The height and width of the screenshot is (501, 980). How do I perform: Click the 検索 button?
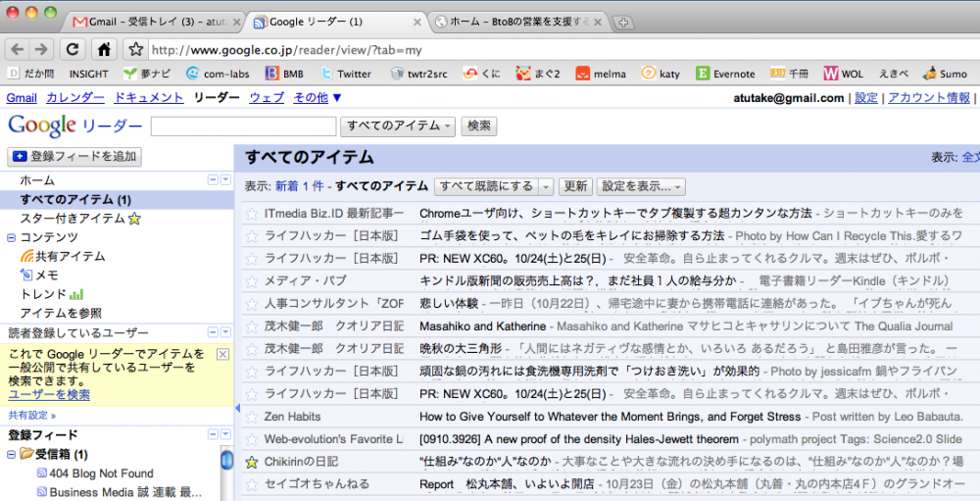(479, 125)
